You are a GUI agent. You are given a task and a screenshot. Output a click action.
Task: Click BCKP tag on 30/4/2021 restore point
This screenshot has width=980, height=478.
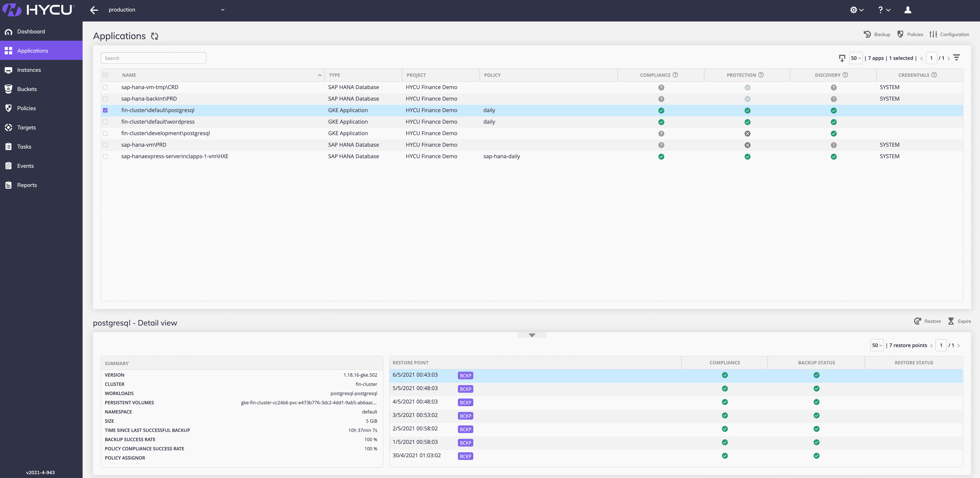[465, 456]
